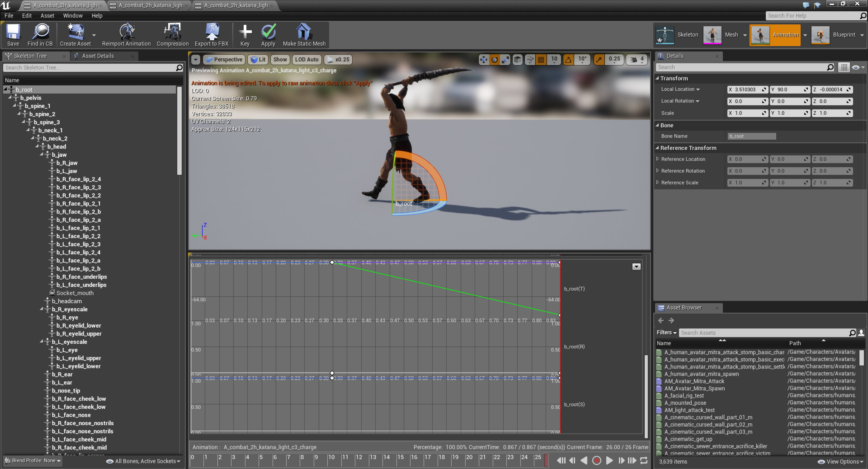Image resolution: width=868 pixels, height=469 pixels.
Task: Toggle the grid snapping button in viewport
Action: point(541,60)
